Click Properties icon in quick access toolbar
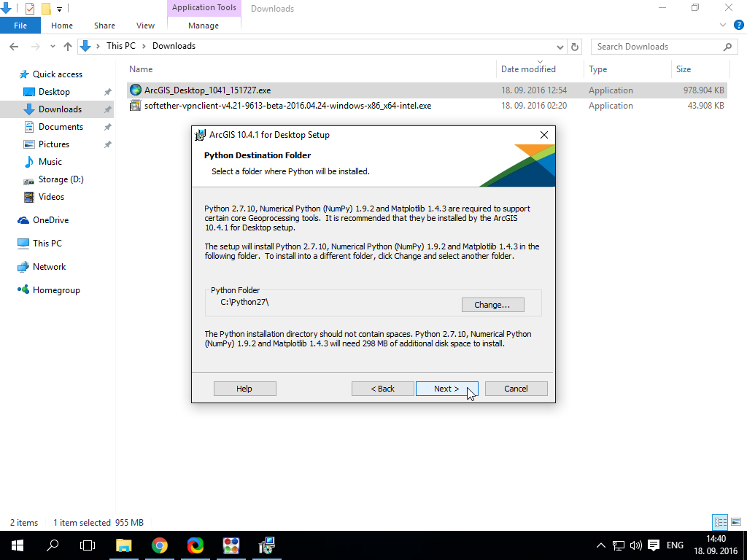 coord(29,8)
